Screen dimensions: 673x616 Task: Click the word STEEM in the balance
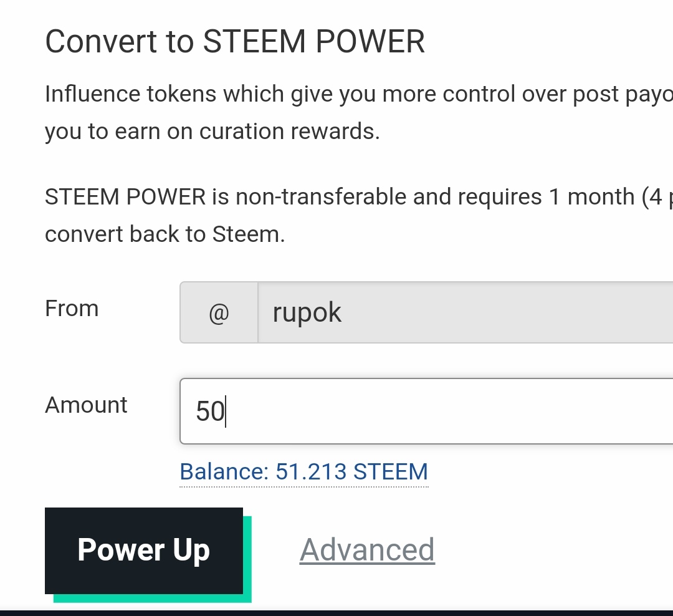click(x=391, y=471)
